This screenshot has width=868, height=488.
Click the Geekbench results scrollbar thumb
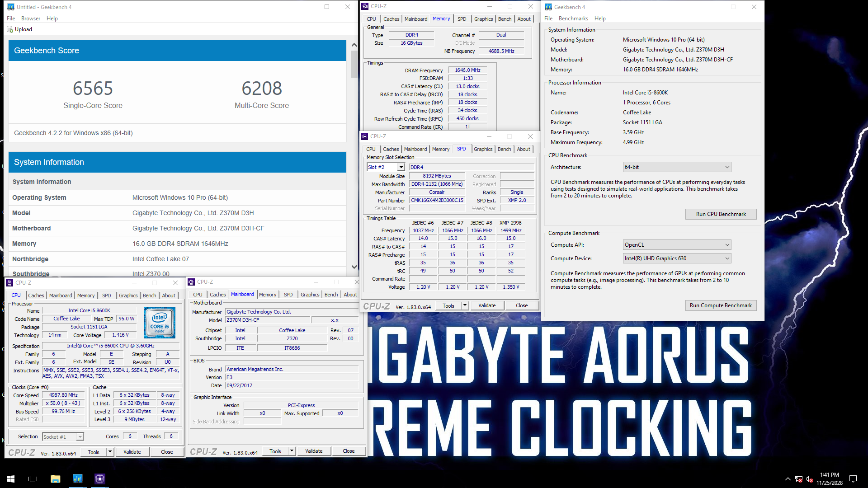[354, 64]
